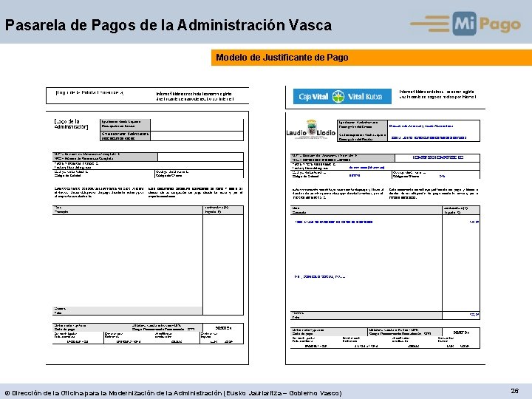Click the total amount in the filled receipt
Image resolution: width=532 pixels, height=399 pixels.
click(474, 315)
